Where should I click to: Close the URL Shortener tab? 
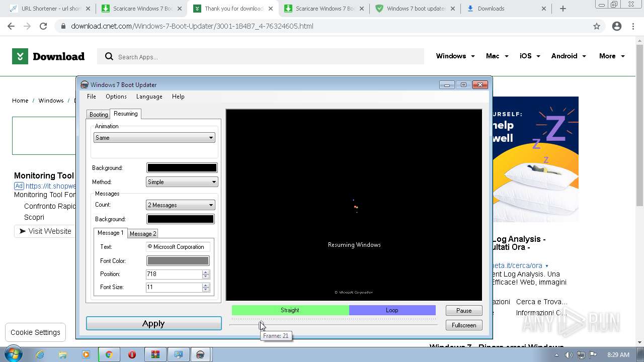(88, 9)
